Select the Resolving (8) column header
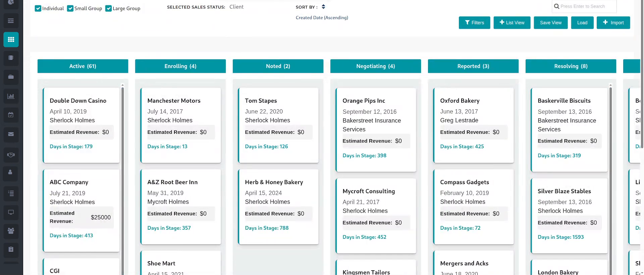The width and height of the screenshot is (644, 275). click(x=571, y=66)
